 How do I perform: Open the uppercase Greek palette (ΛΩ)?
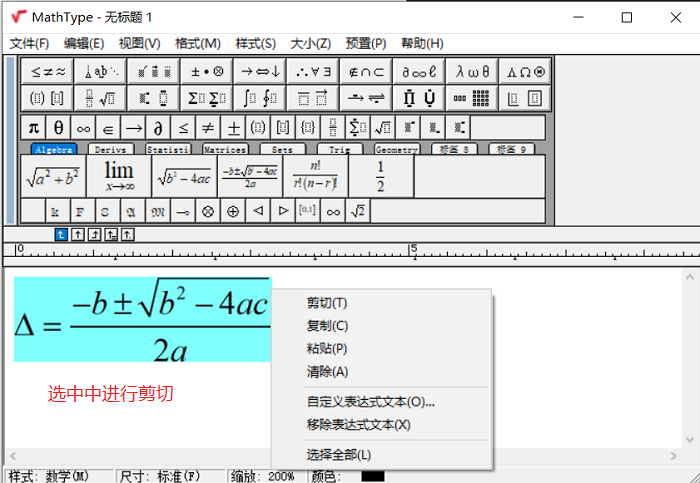pos(525,71)
